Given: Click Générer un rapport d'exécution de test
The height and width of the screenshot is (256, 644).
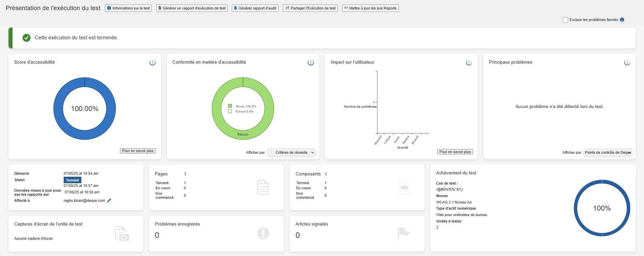Looking at the screenshot, I should point(192,8).
